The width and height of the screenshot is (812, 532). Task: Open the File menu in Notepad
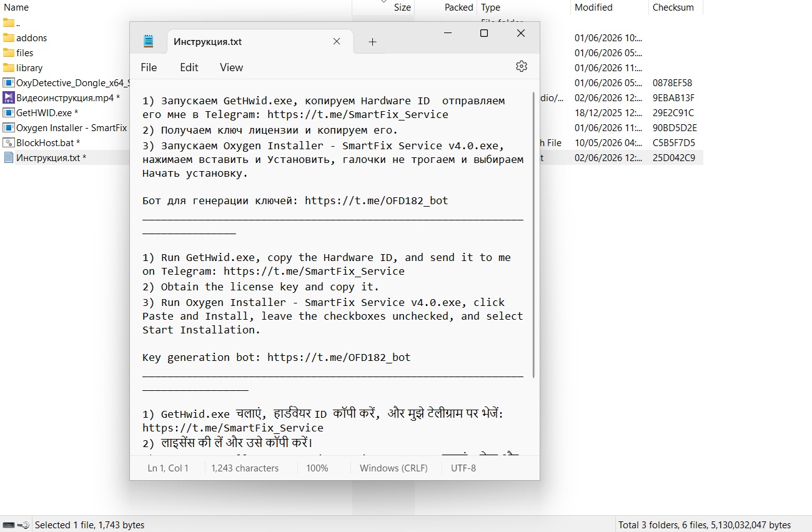[x=149, y=67]
